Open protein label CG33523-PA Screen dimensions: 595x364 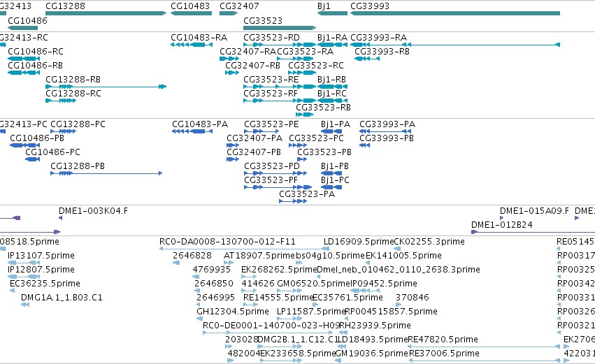click(307, 194)
